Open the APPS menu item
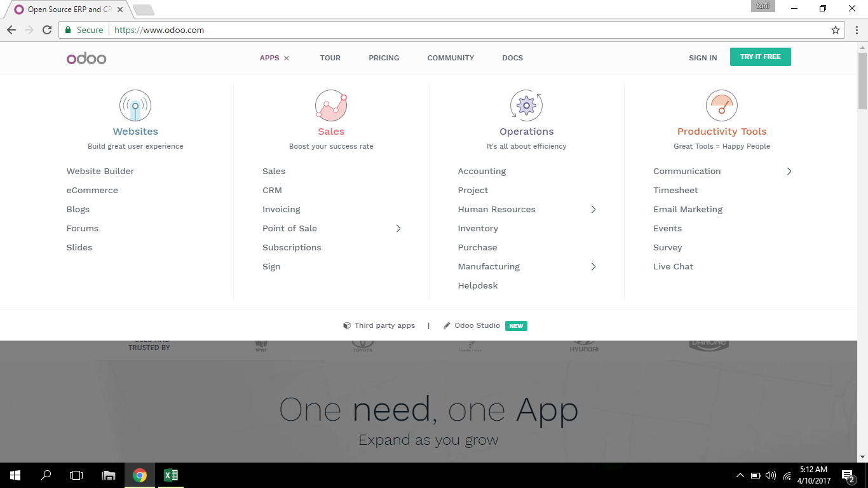 (269, 58)
